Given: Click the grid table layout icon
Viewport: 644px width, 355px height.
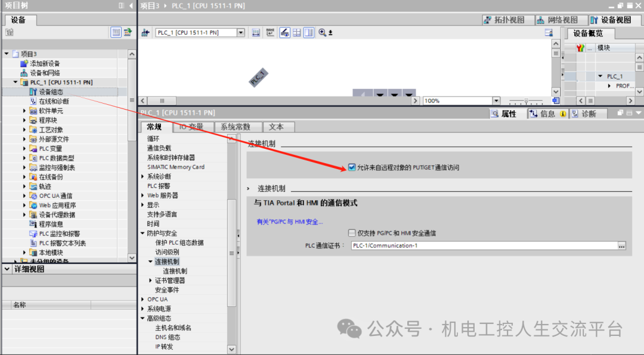Looking at the screenshot, I should click(x=296, y=32).
